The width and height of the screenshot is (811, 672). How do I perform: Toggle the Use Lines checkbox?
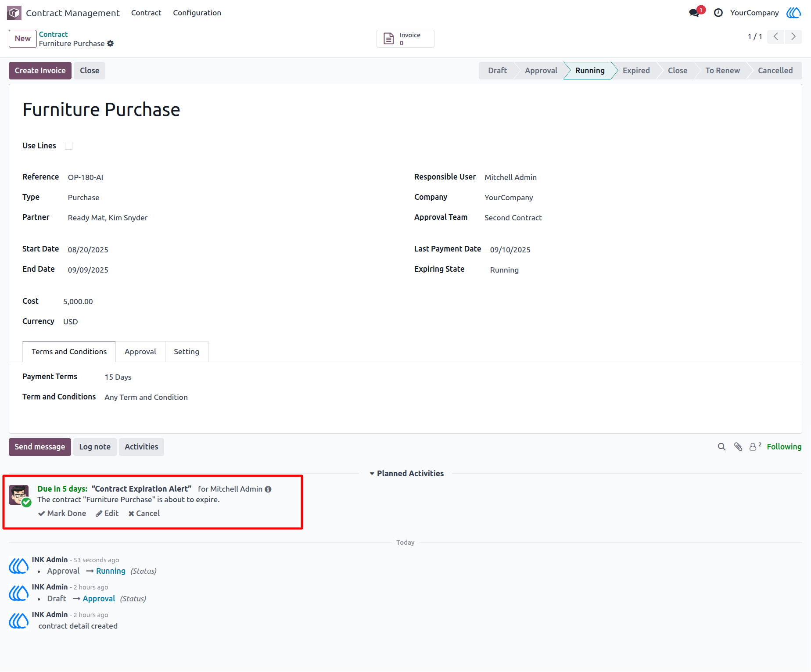[x=68, y=146]
